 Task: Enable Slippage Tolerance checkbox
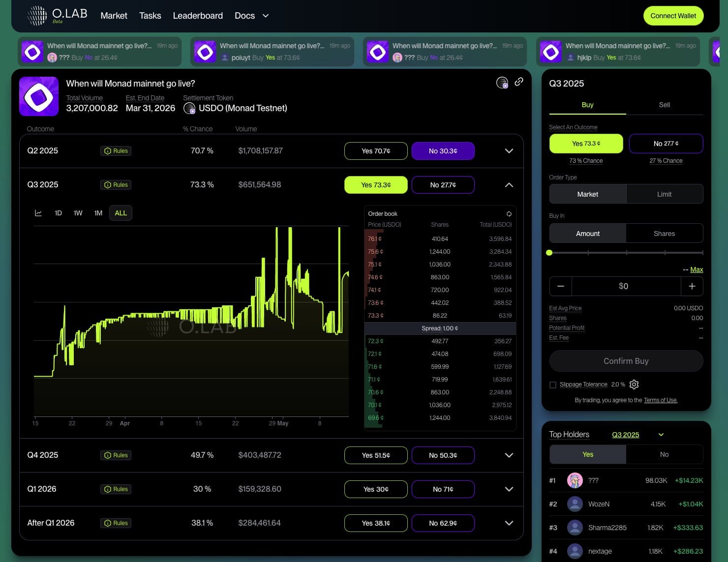point(553,385)
